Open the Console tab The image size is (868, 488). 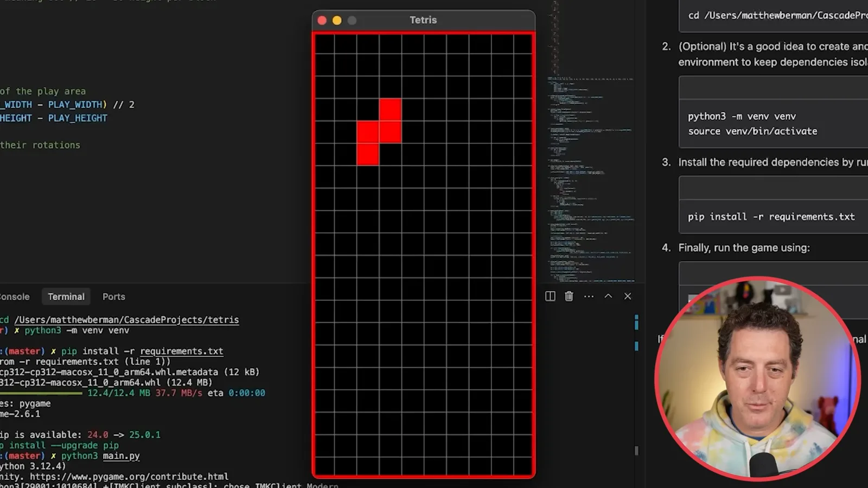(15, 297)
